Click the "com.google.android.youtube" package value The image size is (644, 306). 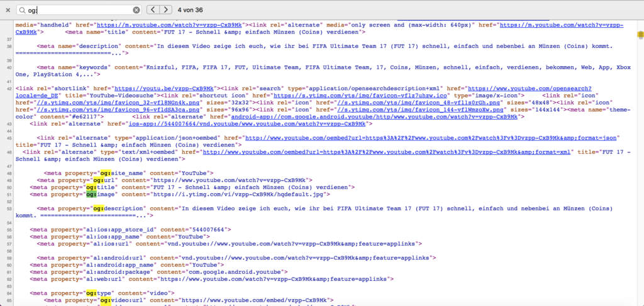click(x=236, y=272)
